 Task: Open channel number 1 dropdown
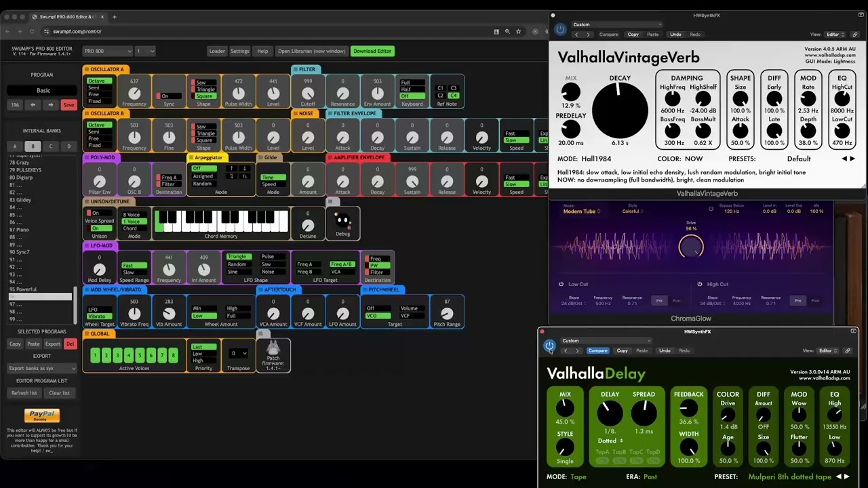[145, 51]
